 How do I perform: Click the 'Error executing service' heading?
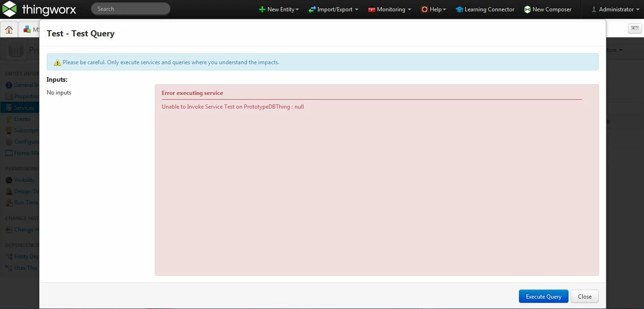192,93
